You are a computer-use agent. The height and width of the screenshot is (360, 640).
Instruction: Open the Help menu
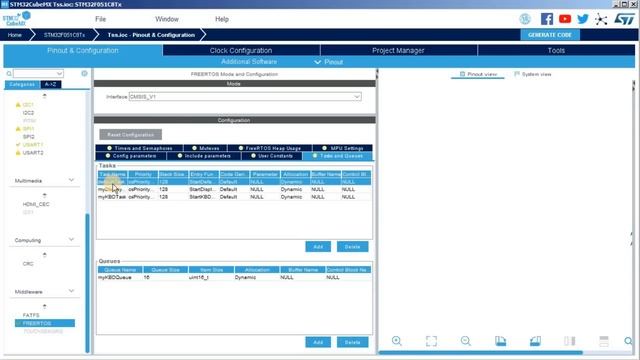[222, 19]
